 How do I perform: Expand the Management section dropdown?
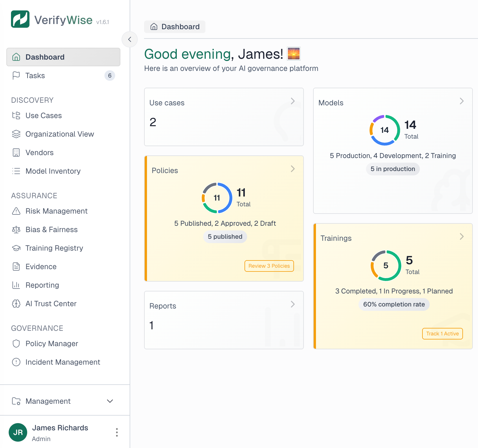click(x=110, y=401)
